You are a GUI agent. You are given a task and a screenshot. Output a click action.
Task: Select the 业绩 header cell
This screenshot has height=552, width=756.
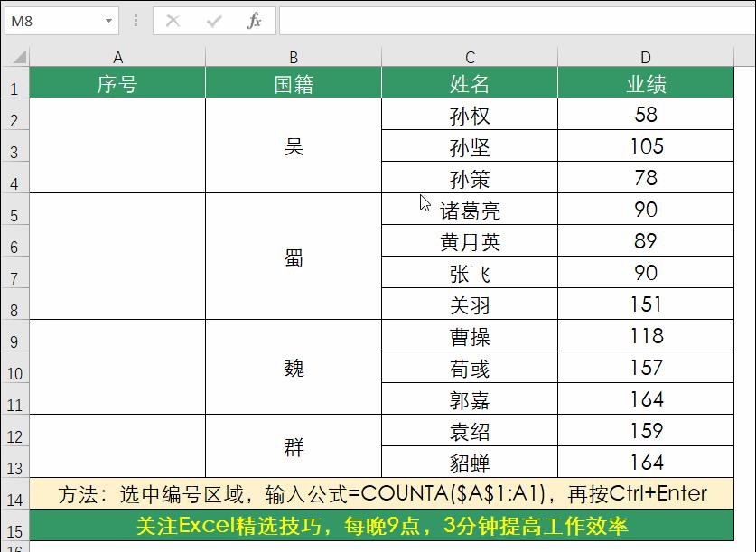pyautogui.click(x=645, y=82)
